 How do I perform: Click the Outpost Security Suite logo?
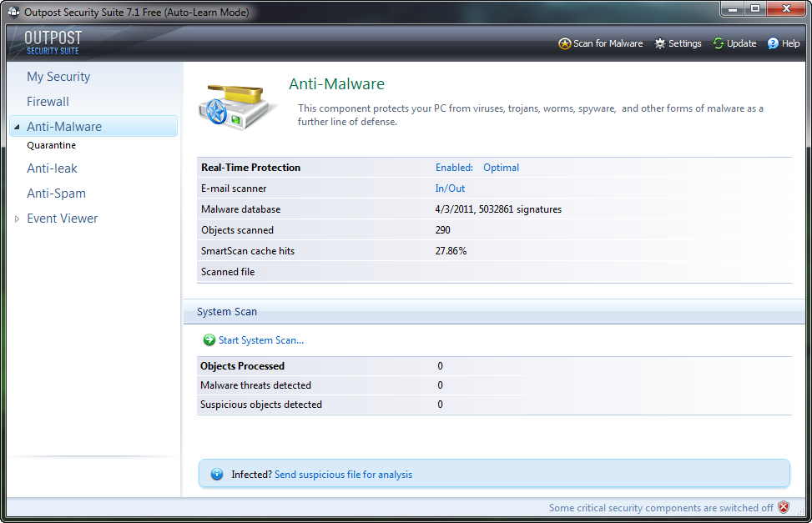tap(53, 43)
